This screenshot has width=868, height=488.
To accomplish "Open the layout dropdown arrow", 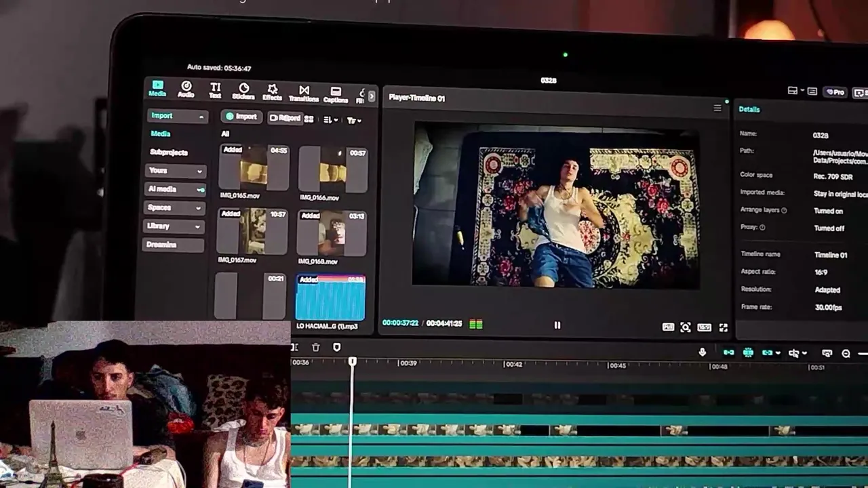I will [x=802, y=91].
